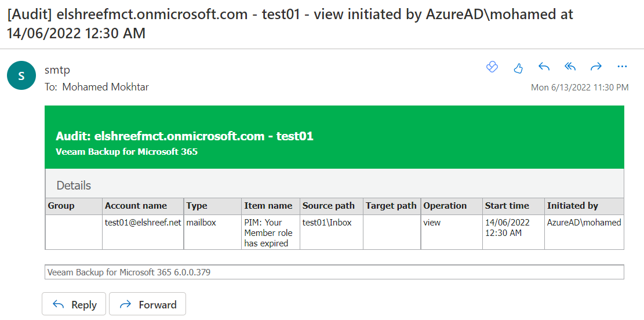Click the Account name column header

coord(136,206)
